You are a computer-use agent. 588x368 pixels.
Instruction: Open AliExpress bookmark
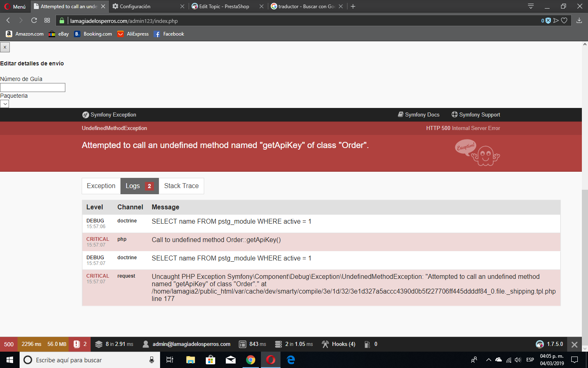[133, 34]
